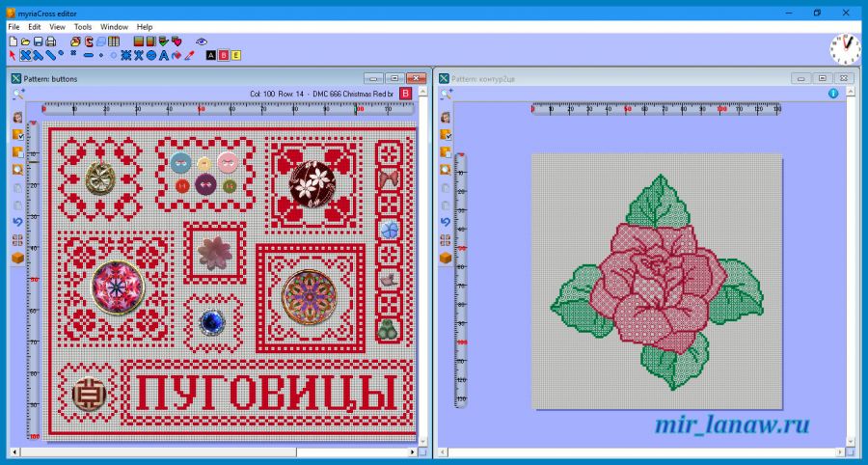This screenshot has height=465, width=868.
Task: Click the save diskette icon
Action: pyautogui.click(x=38, y=42)
